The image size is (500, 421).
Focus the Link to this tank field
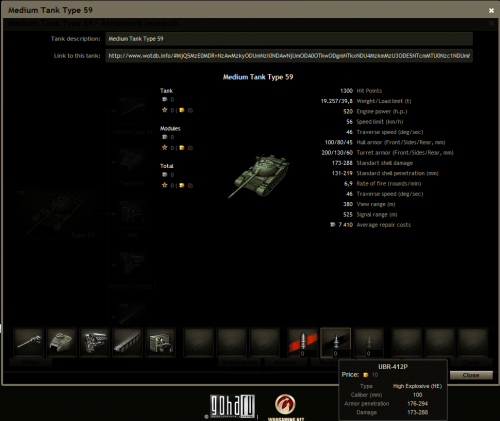(x=289, y=56)
